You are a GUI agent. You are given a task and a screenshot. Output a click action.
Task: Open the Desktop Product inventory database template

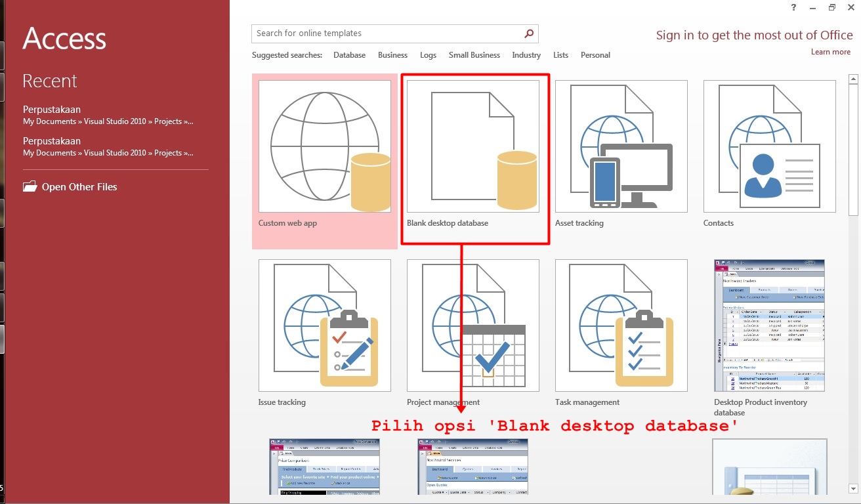pyautogui.click(x=769, y=325)
